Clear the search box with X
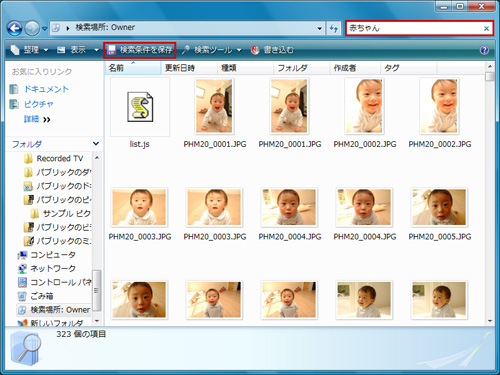The height and width of the screenshot is (375, 500). click(x=486, y=29)
